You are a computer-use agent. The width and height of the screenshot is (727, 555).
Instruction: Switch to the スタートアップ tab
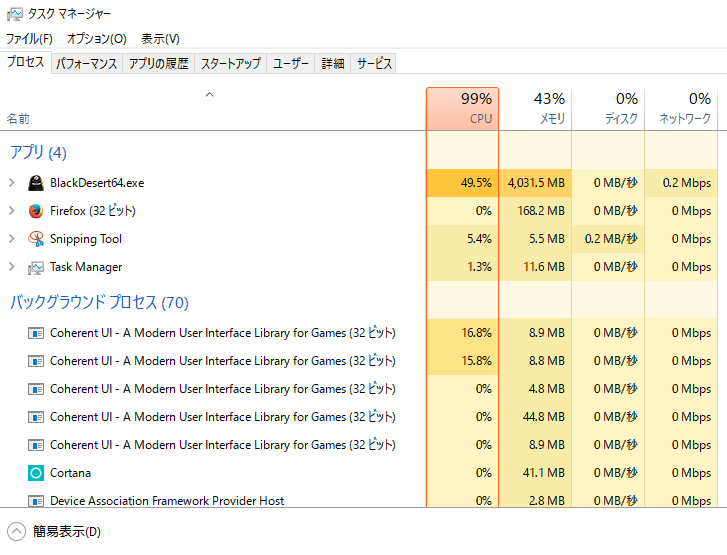[230, 64]
